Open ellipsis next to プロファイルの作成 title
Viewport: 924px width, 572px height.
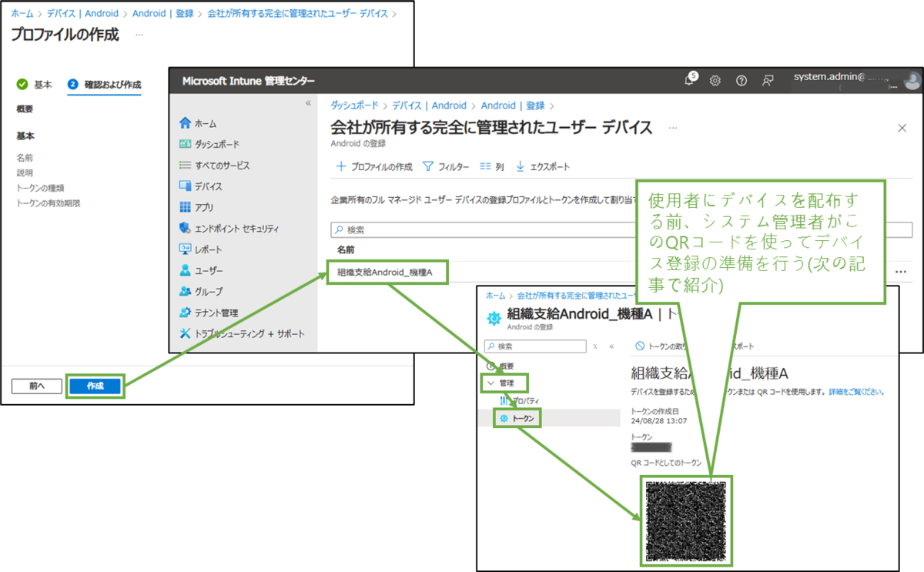pos(139,35)
